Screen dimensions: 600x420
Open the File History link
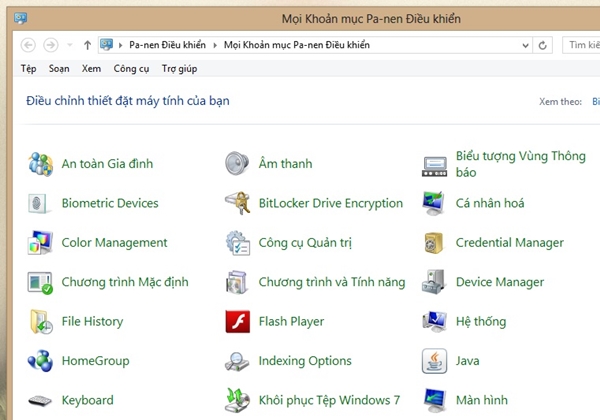pyautogui.click(x=92, y=322)
